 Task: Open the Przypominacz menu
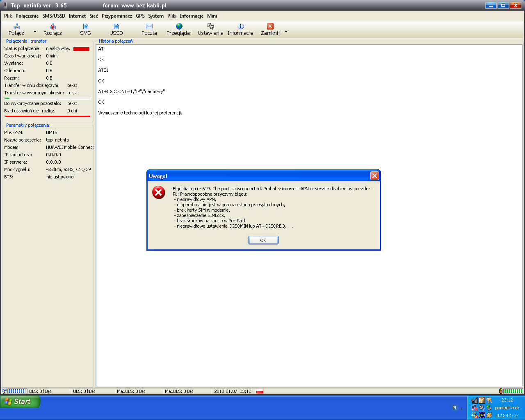point(117,16)
